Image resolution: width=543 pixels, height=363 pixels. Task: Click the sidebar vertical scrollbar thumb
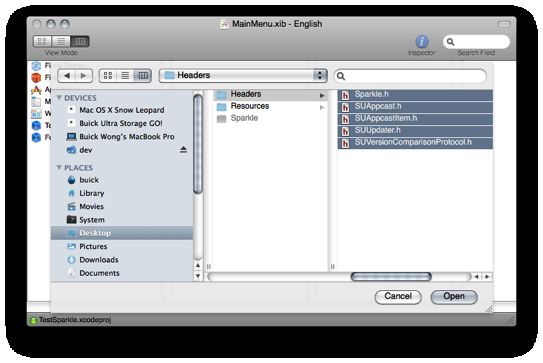click(198, 144)
